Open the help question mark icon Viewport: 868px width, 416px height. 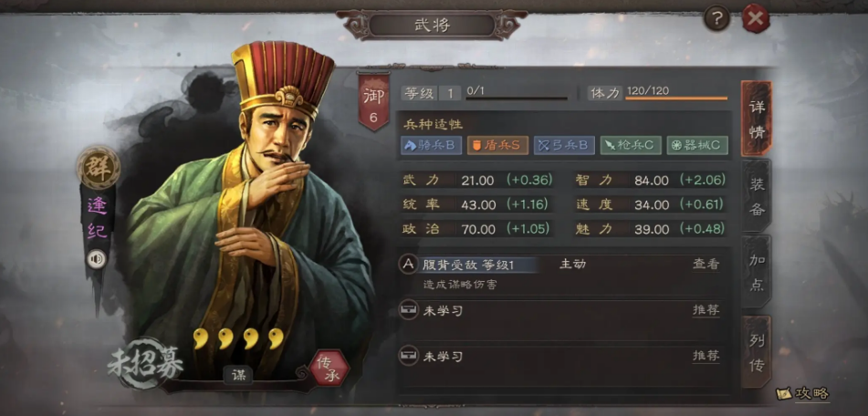coord(716,19)
